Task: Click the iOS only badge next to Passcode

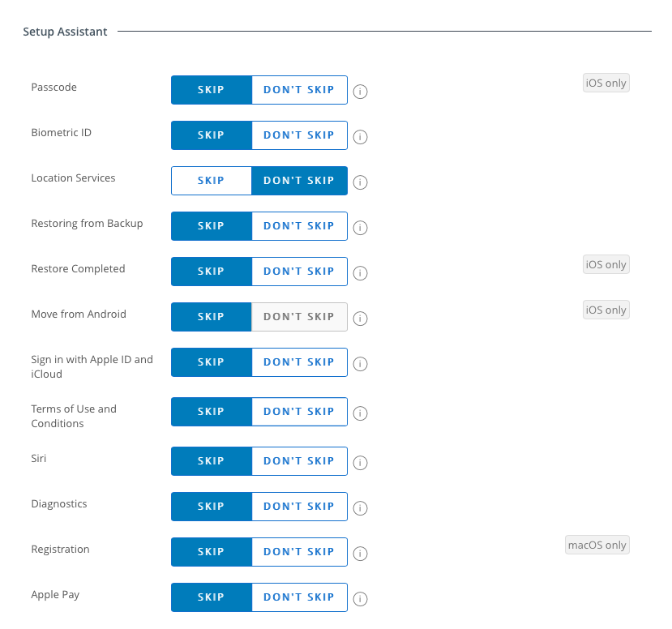Action: 606,83
